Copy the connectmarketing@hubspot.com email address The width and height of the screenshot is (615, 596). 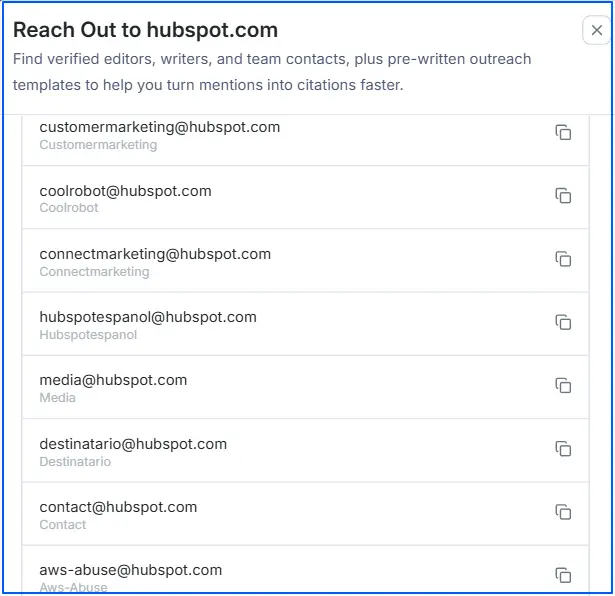tap(563, 259)
